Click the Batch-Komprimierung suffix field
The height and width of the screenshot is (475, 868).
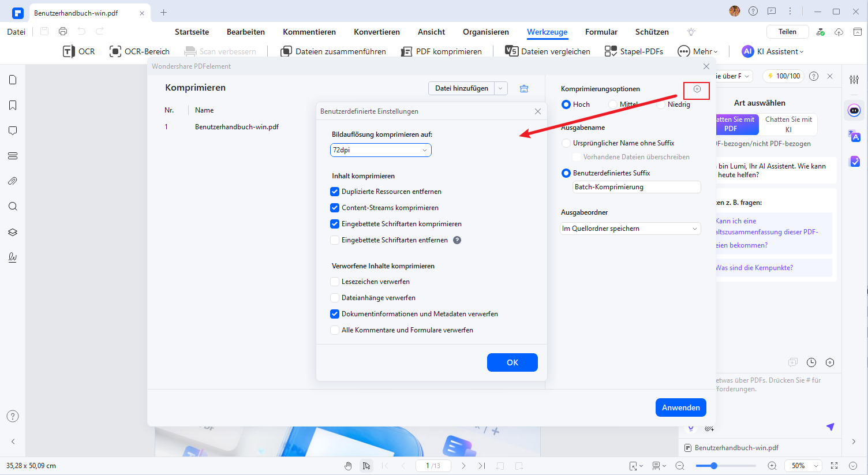point(636,187)
